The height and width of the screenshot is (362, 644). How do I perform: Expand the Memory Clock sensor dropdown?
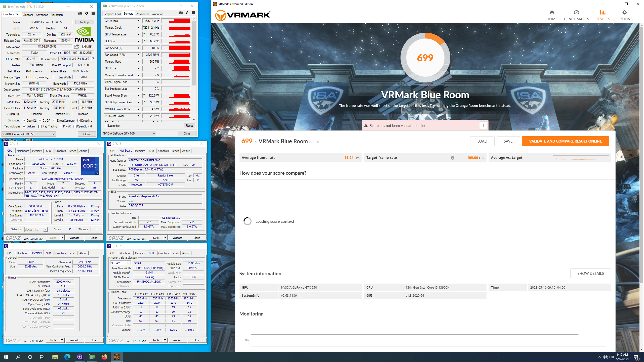coord(138,28)
